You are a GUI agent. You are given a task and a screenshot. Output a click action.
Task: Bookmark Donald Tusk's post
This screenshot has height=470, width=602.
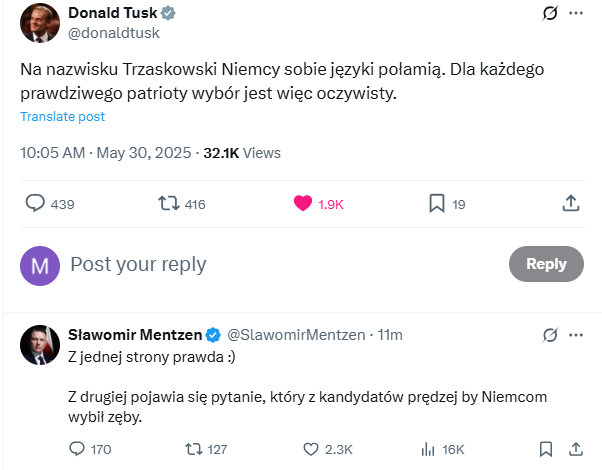(x=436, y=203)
